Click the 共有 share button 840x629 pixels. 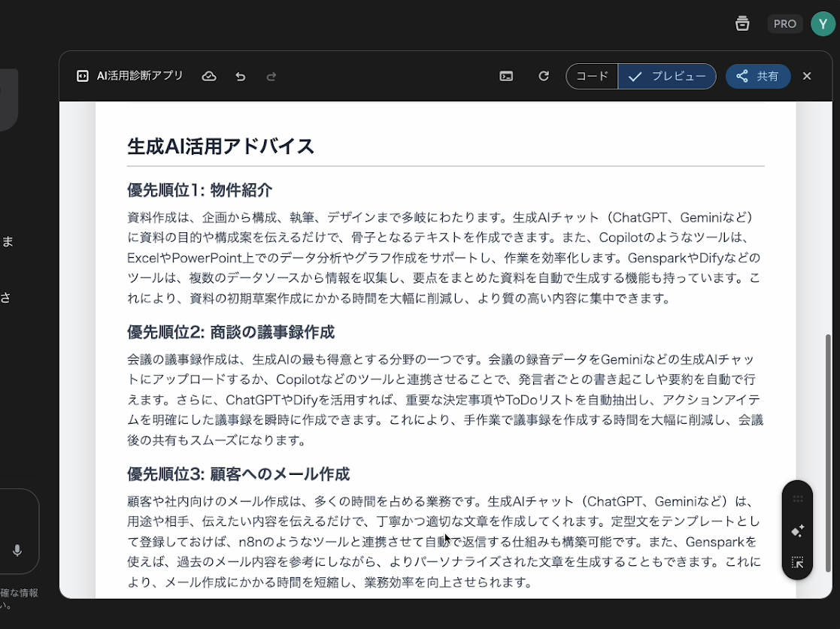[757, 76]
